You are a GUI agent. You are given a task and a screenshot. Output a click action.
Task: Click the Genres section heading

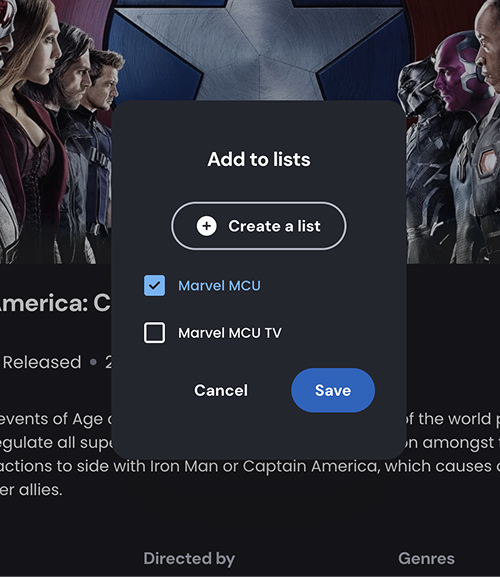coord(426,559)
